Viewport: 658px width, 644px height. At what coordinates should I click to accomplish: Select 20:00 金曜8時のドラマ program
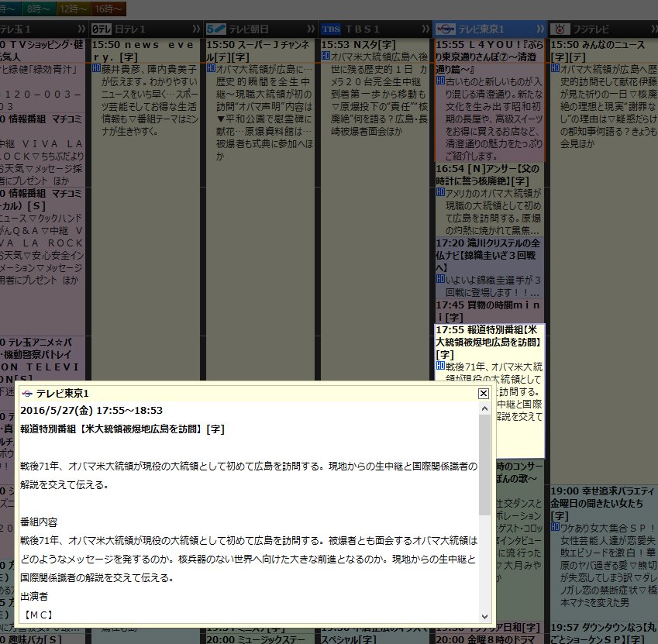pyautogui.click(x=489, y=639)
